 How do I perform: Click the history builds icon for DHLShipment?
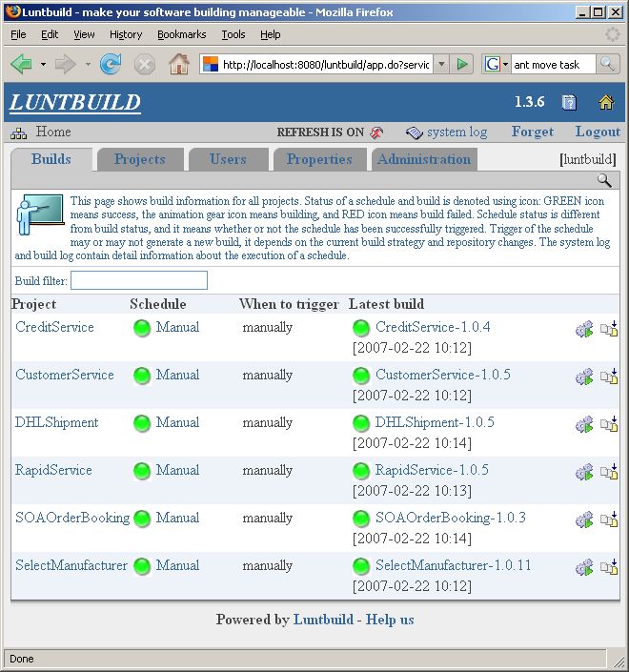(x=609, y=424)
